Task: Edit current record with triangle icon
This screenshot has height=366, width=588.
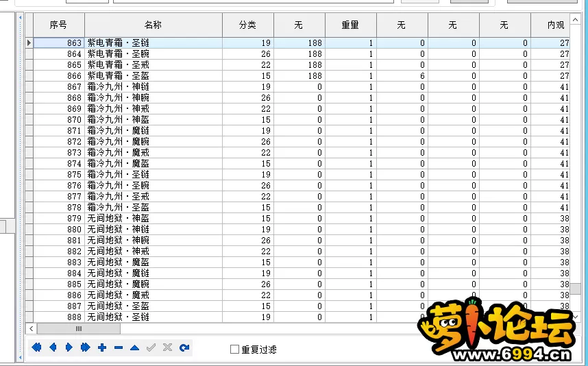Action: pos(134,347)
